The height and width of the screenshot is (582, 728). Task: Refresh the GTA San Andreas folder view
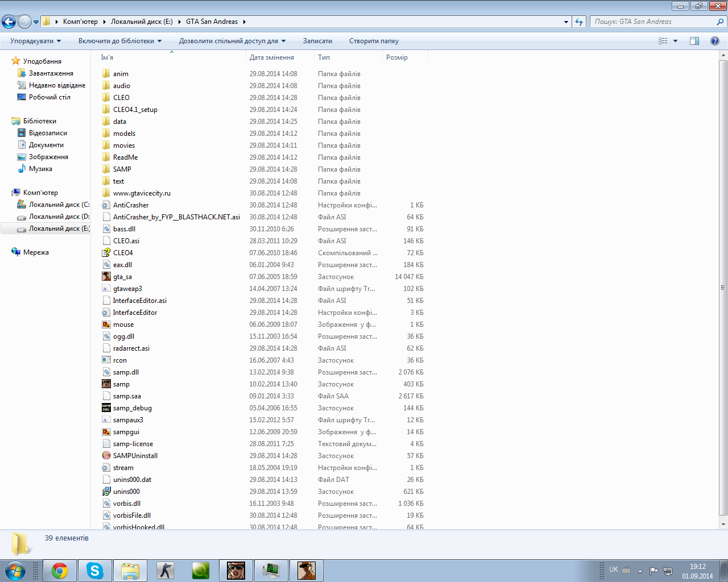579,22
